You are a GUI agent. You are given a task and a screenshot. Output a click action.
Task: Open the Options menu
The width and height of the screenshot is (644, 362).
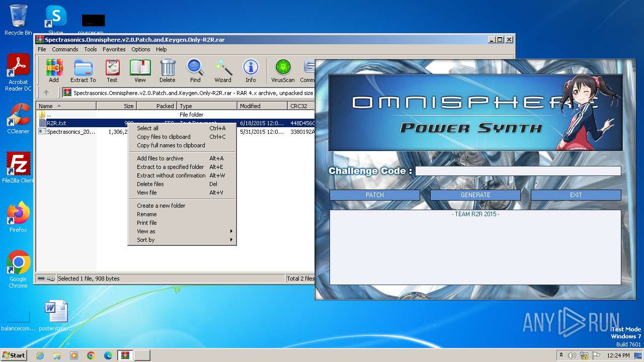point(141,49)
